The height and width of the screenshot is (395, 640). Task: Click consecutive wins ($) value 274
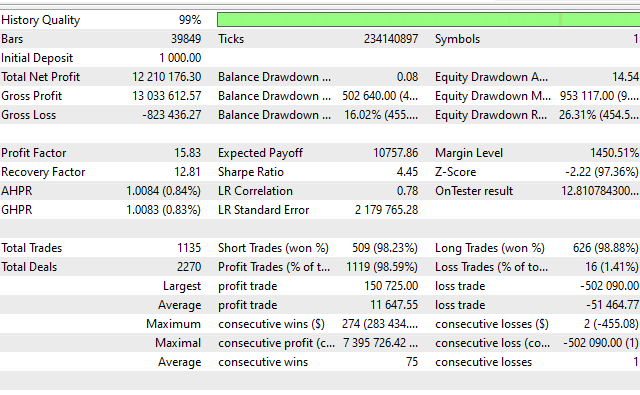tap(380, 324)
